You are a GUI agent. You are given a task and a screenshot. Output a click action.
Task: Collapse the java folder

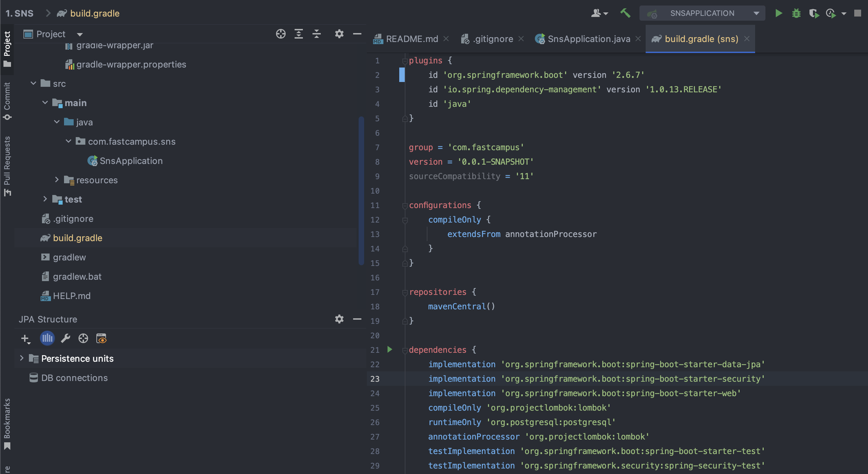[57, 122]
